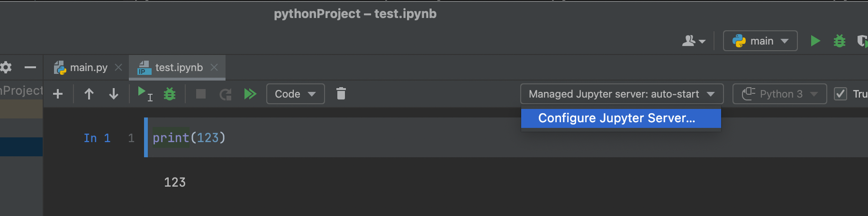Open the main run configuration dropdown
The image size is (868, 216).
760,41
